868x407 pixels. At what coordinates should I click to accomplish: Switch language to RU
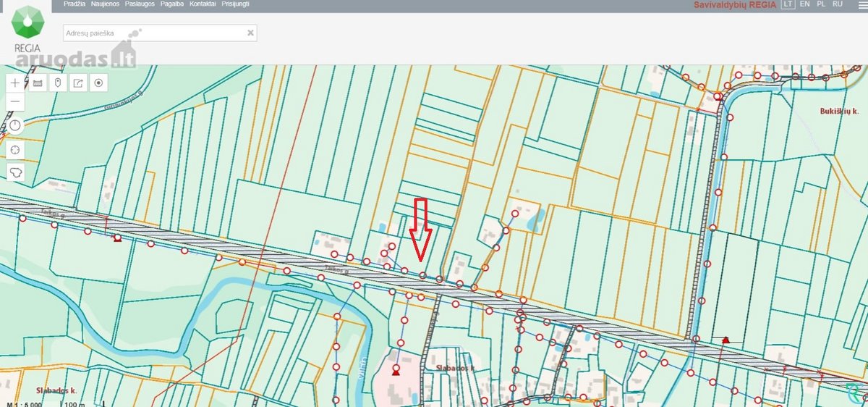coord(838,4)
